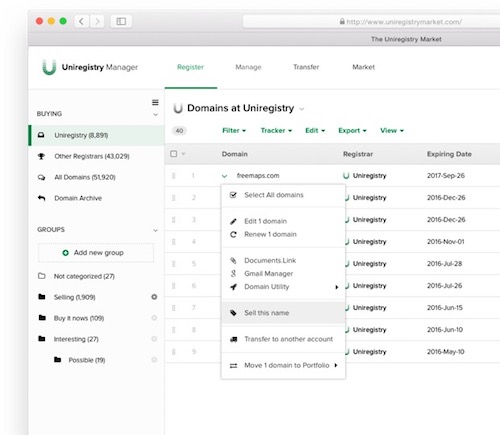Image resolution: width=500 pixels, height=435 pixels.
Task: Open the dropdown arrow beside header checkbox
Action: point(183,154)
